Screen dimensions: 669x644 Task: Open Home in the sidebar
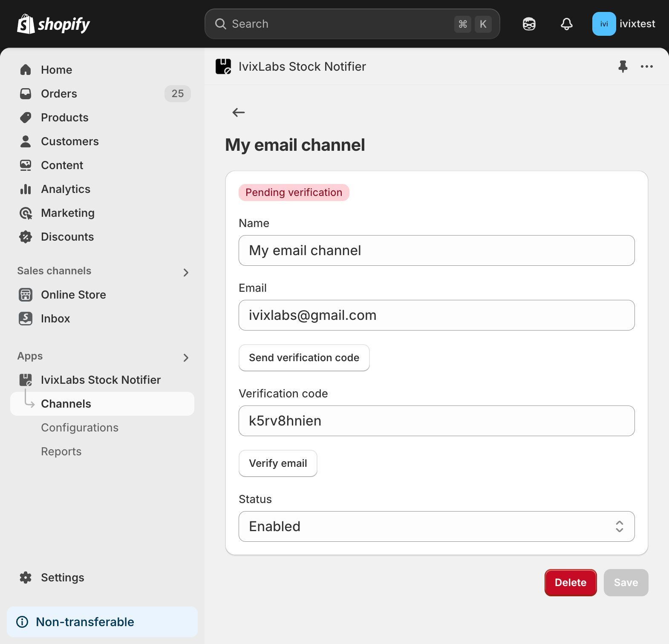[x=102, y=70]
